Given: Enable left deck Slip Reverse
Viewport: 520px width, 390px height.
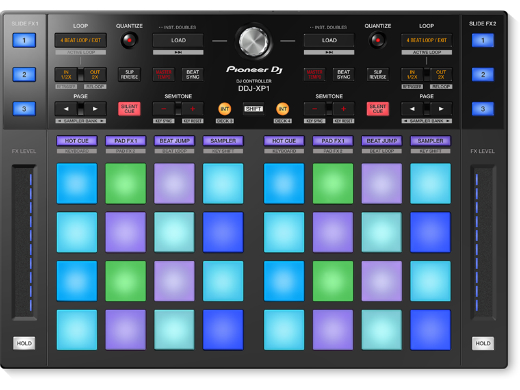Looking at the screenshot, I should pyautogui.click(x=129, y=74).
